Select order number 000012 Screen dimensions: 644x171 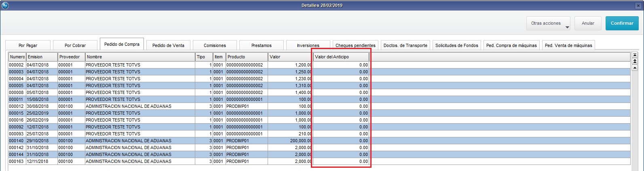point(17,106)
